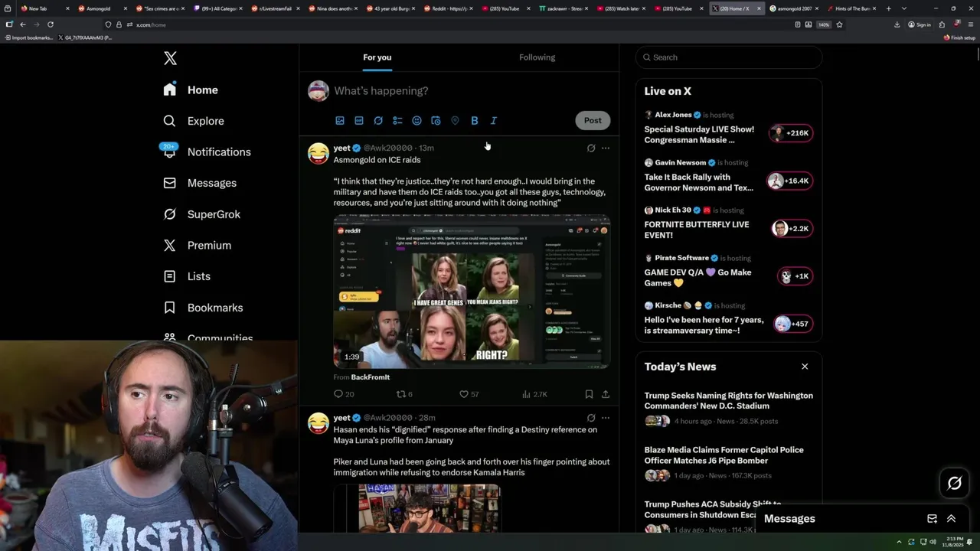
Task: Like the post with 57 likes
Action: [x=469, y=394]
